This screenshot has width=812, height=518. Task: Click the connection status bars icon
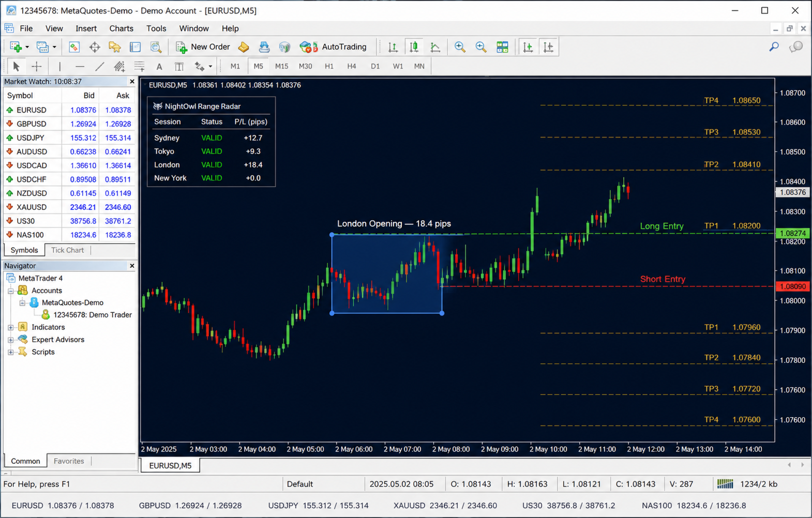tap(725, 484)
